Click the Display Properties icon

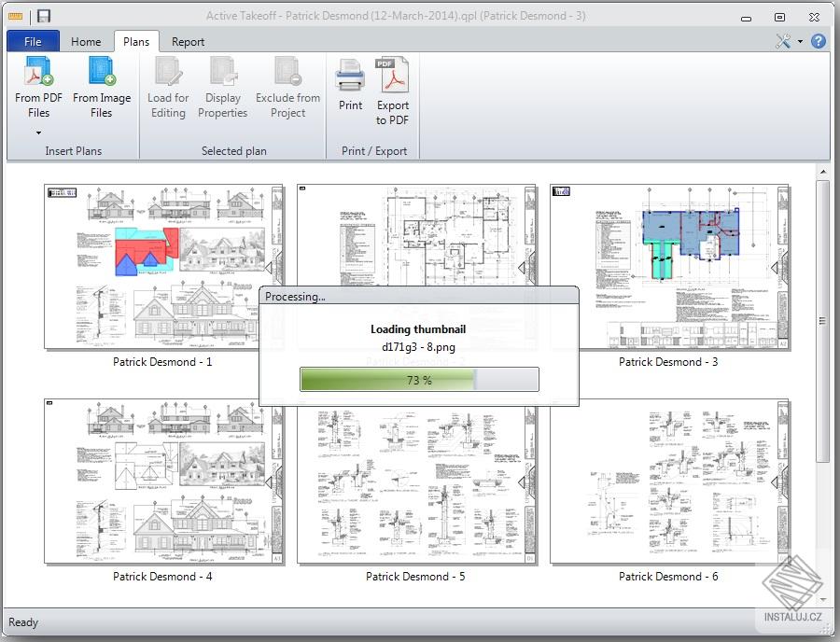(223, 72)
